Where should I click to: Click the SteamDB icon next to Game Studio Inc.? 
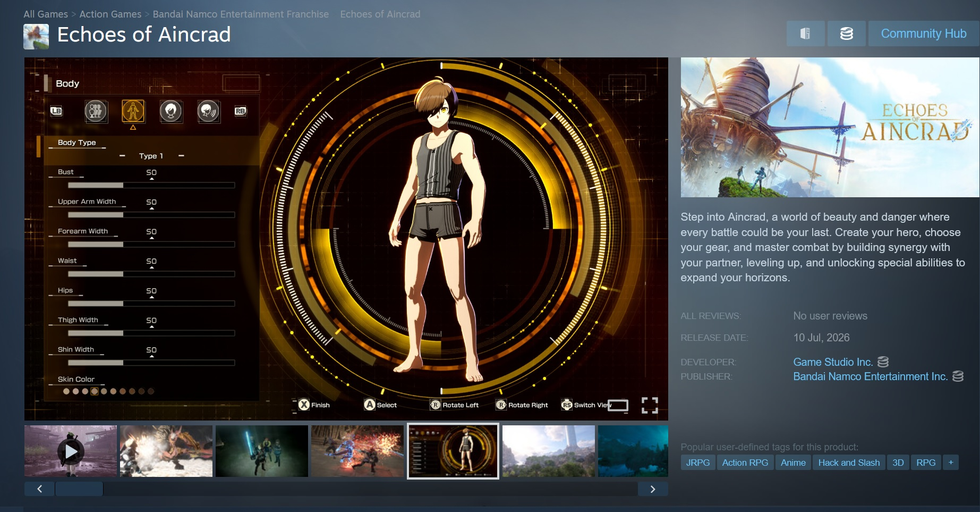point(883,362)
